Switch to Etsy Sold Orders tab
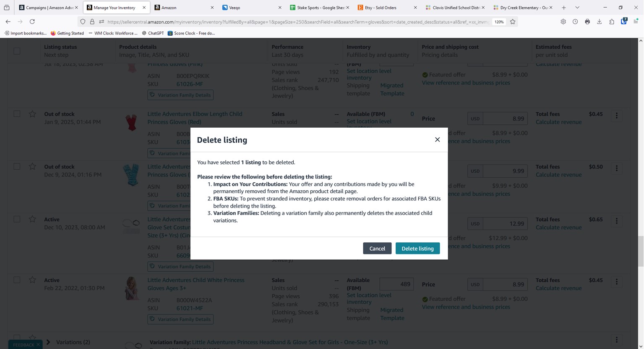Viewport: 644px width, 349px height. [387, 8]
